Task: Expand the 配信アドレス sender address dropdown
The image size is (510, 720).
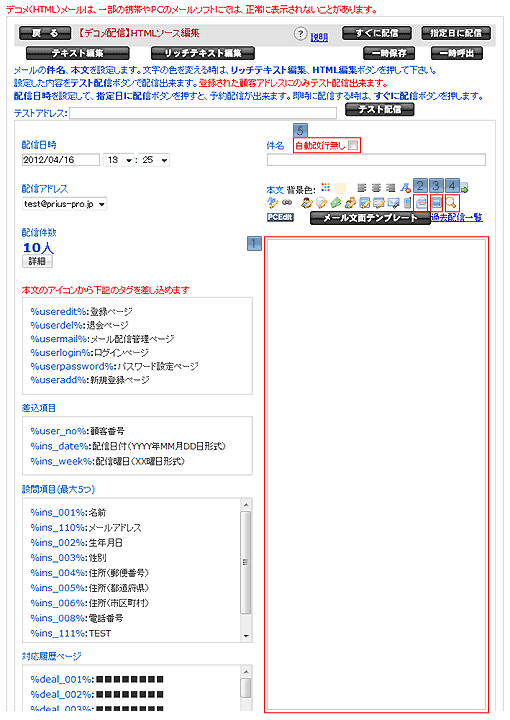Action: tap(65, 204)
